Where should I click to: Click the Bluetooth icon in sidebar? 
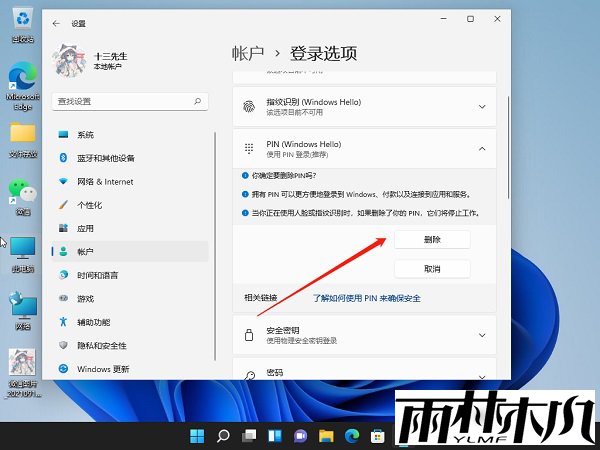click(x=63, y=158)
